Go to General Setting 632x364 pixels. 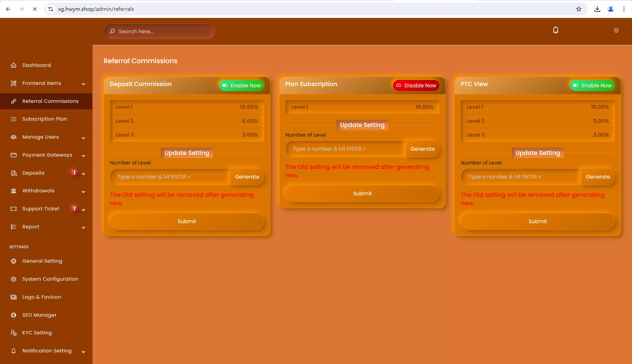click(42, 261)
